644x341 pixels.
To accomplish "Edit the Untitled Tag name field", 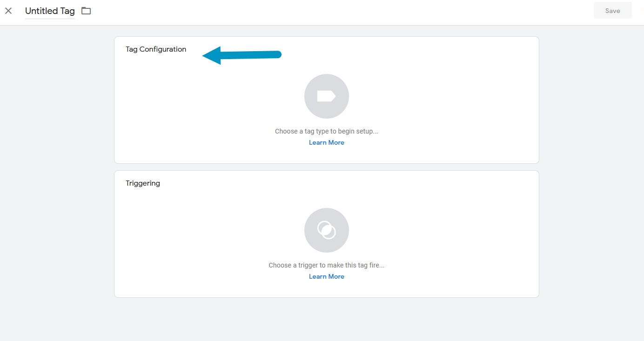I will (x=50, y=11).
